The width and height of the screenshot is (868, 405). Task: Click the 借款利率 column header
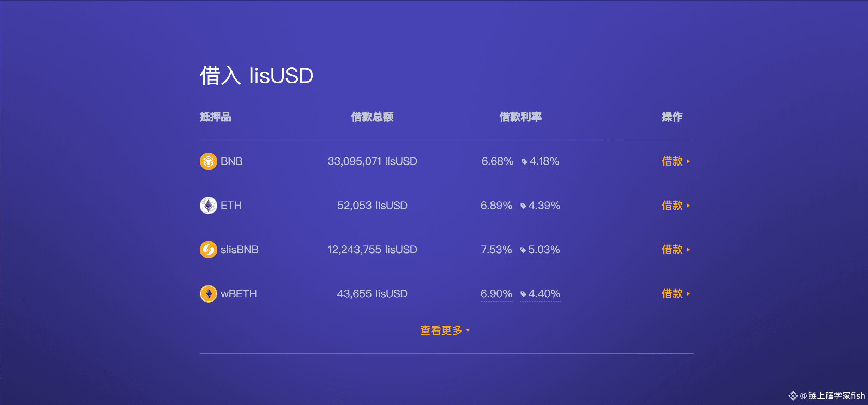tap(520, 117)
